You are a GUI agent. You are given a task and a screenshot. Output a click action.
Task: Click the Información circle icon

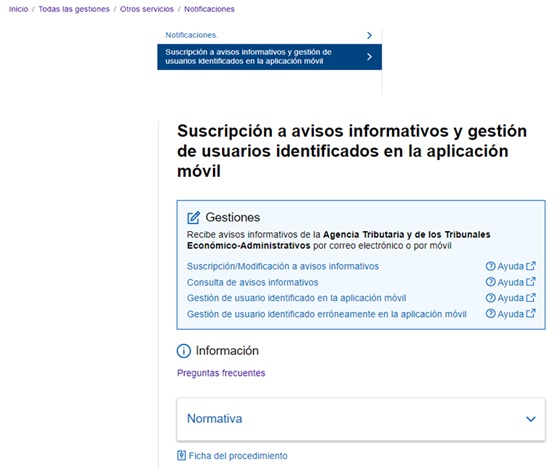pyautogui.click(x=184, y=351)
